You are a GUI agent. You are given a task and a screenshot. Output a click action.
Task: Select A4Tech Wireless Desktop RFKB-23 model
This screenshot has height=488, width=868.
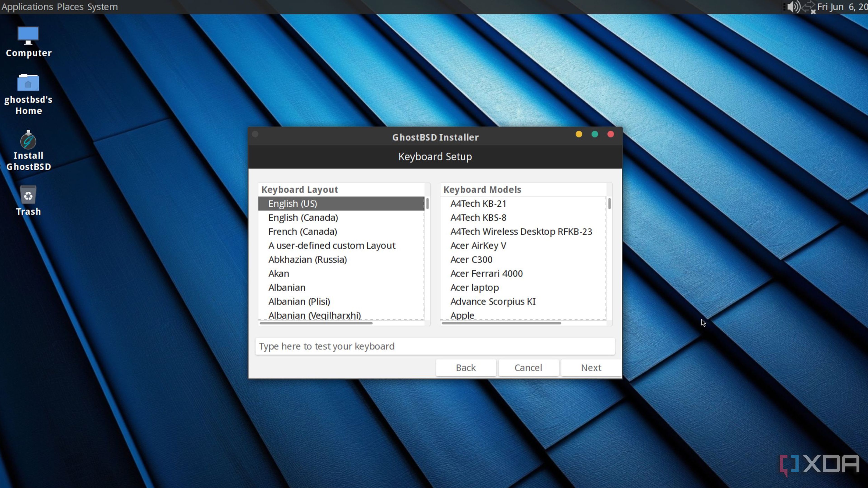(523, 231)
